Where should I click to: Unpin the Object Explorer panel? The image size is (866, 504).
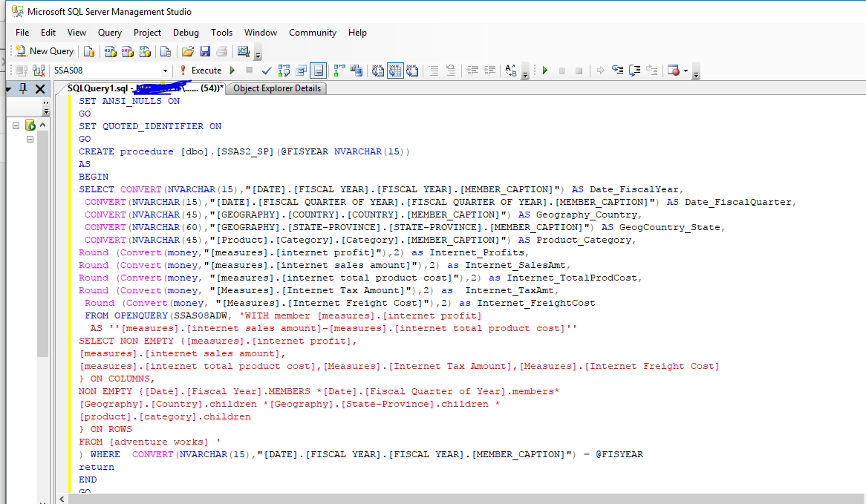coord(24,88)
